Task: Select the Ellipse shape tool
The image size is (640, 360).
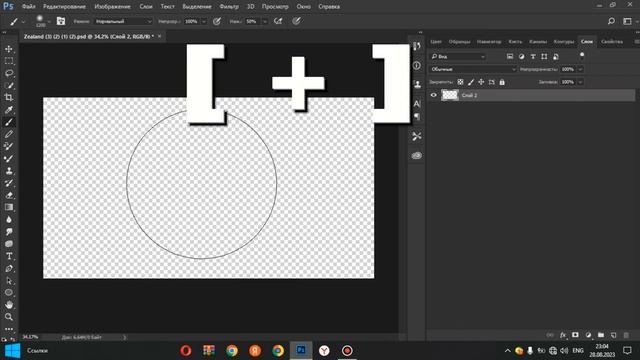Action: (9, 292)
